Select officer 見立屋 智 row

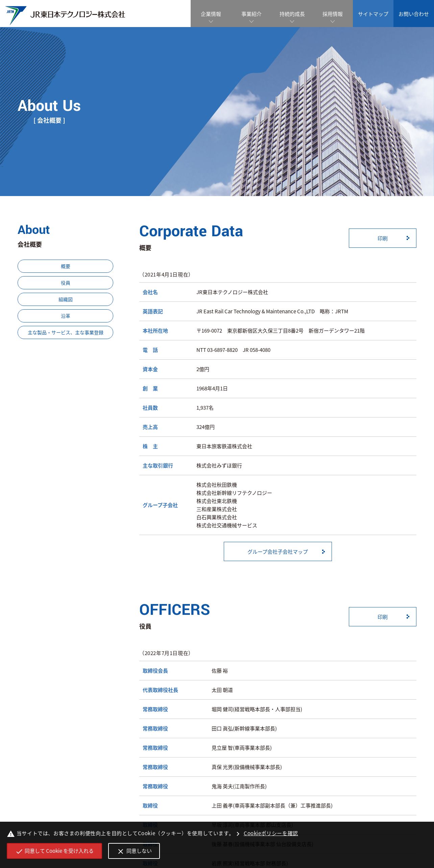(x=278, y=748)
